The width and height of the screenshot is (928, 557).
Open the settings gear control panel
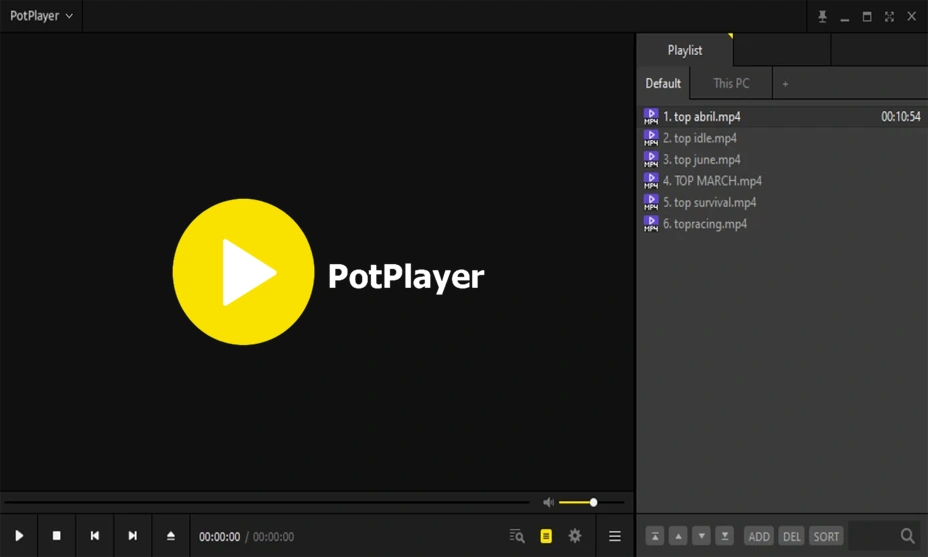[575, 536]
